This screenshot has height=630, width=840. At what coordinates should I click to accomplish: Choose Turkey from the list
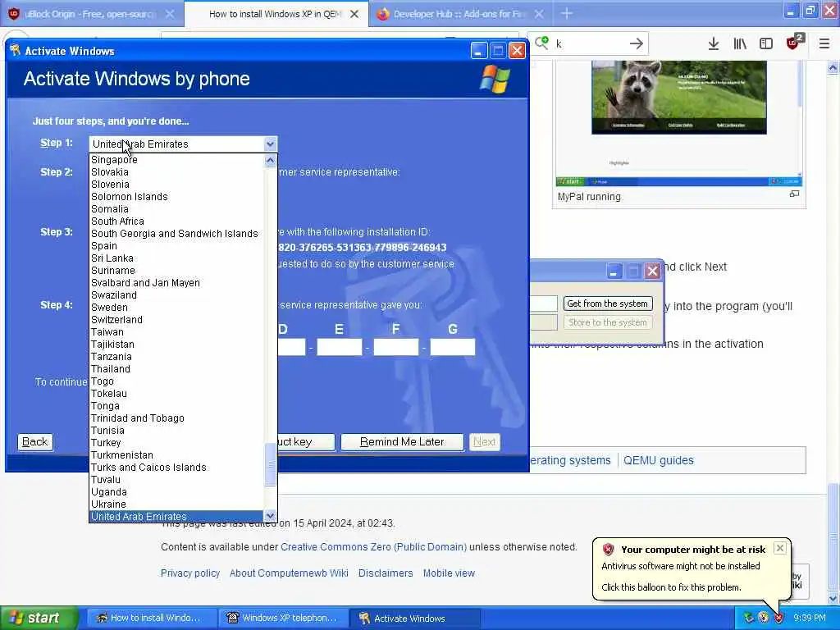click(176, 443)
